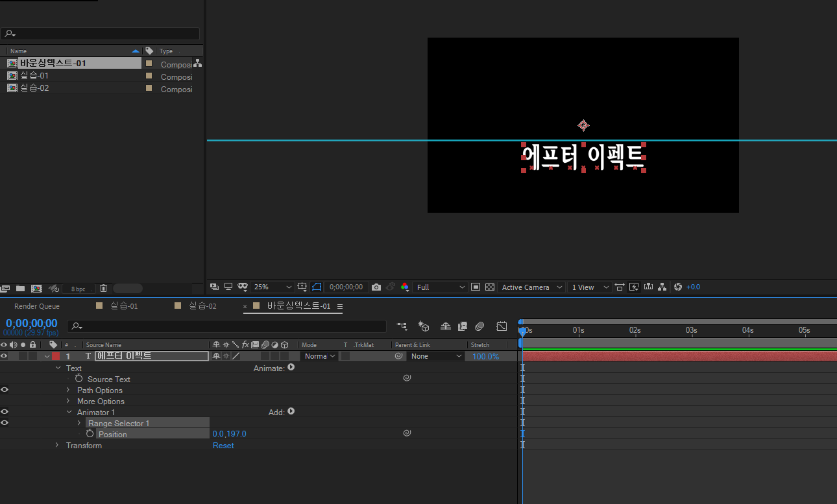Close the 바운싱텍스트-01 timeline tab
Image resolution: width=837 pixels, height=504 pixels.
(245, 306)
